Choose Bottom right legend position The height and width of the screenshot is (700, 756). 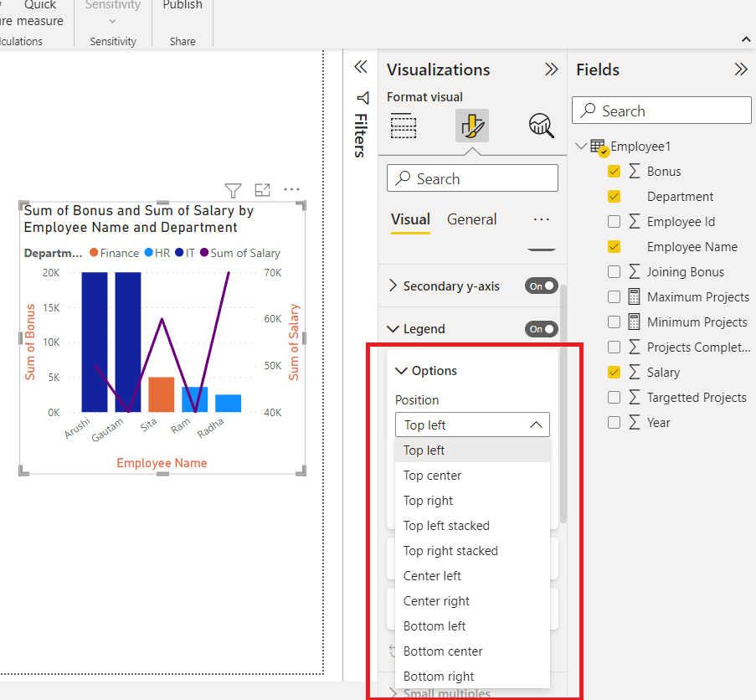point(472,676)
